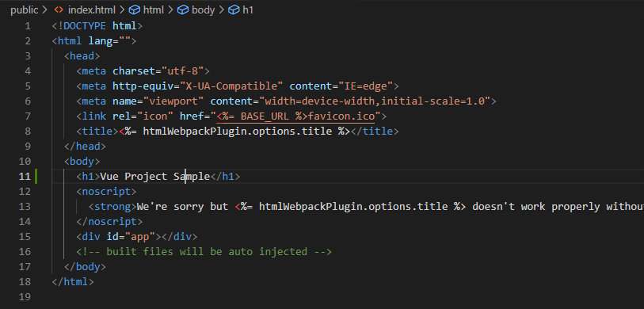Click the closing head tag
Viewport: 644px width, 309px height.
(x=85, y=147)
